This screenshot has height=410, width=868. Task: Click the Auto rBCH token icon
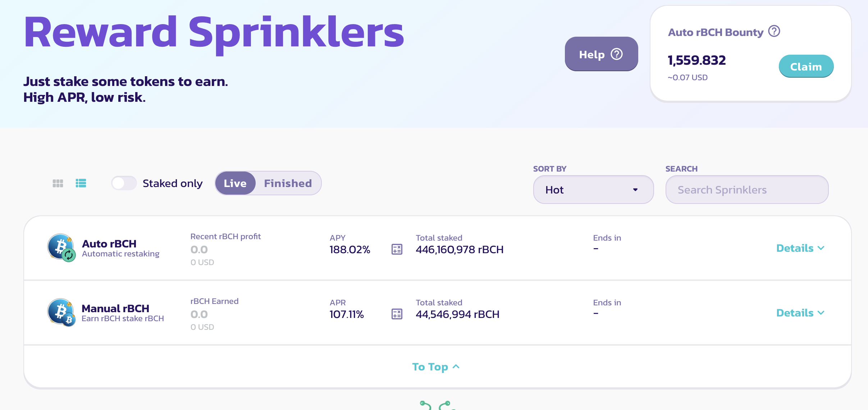click(61, 248)
